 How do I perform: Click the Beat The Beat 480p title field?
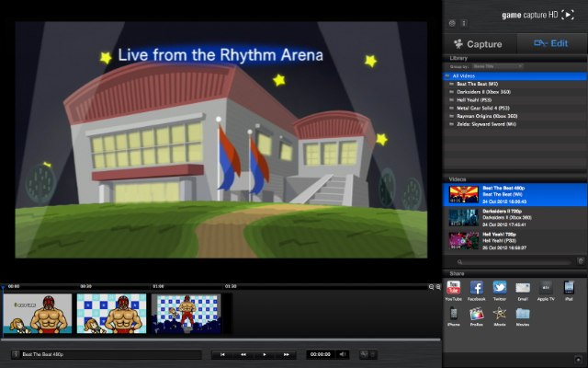click(111, 354)
